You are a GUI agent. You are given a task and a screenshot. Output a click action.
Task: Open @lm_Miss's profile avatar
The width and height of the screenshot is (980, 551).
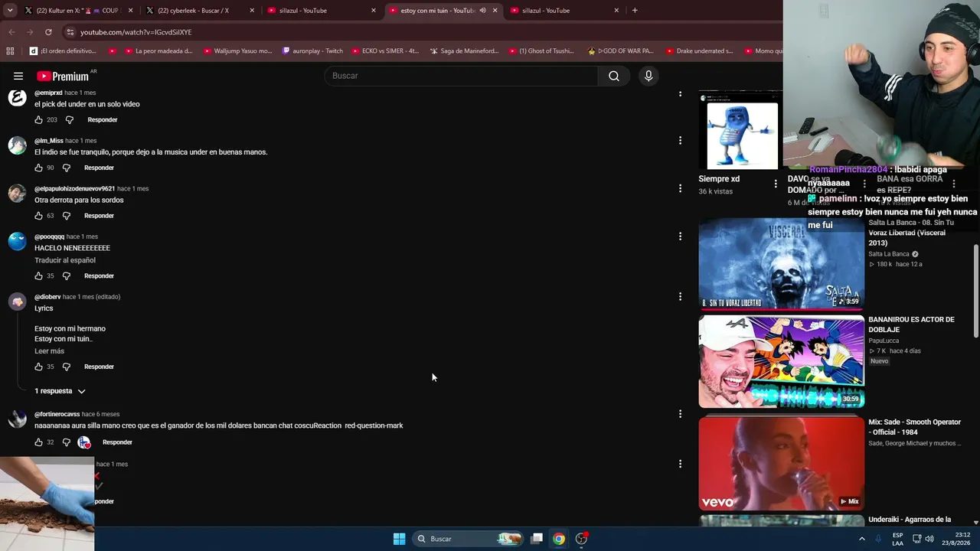[x=17, y=145]
